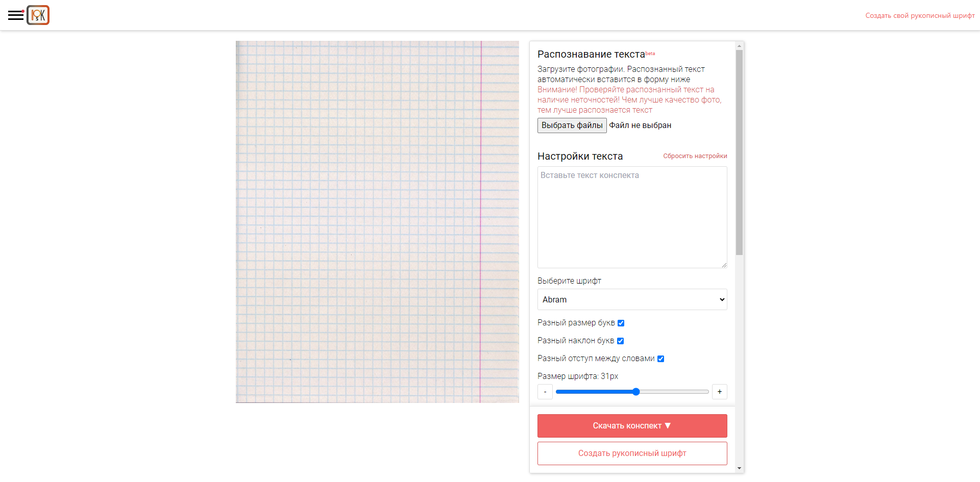Click the textarea resize handle
The image size is (980, 482).
724,265
